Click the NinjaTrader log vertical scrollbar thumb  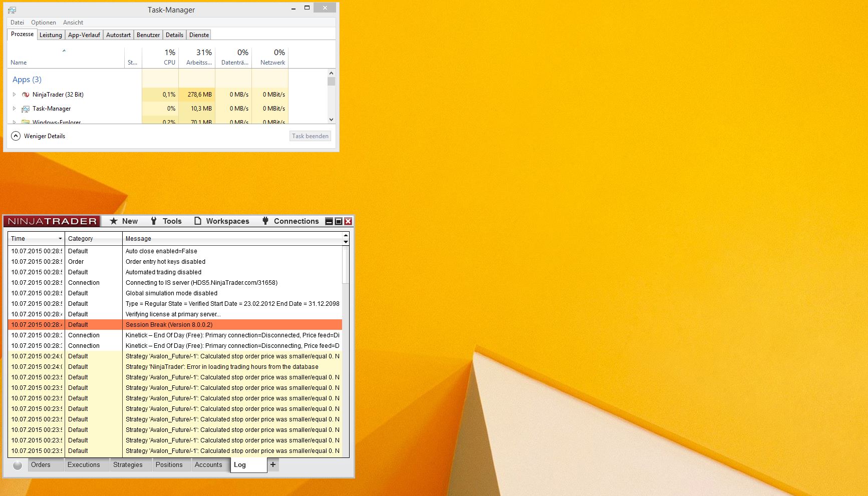click(x=345, y=265)
